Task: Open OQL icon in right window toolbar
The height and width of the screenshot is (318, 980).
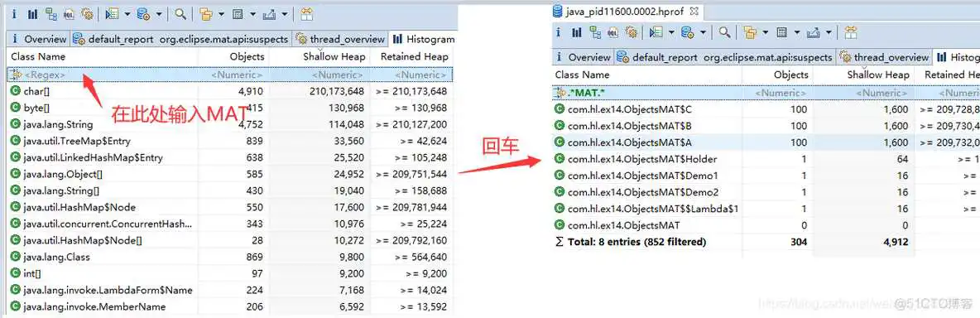Action: [613, 31]
